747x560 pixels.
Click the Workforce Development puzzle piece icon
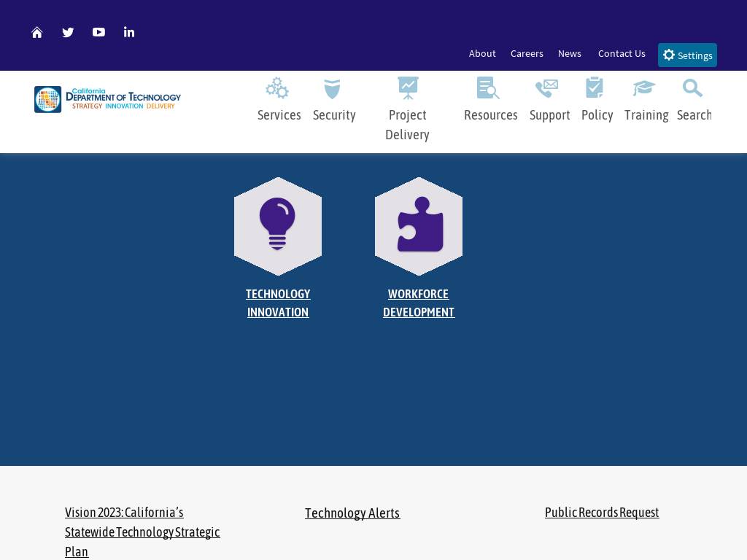pyautogui.click(x=419, y=226)
